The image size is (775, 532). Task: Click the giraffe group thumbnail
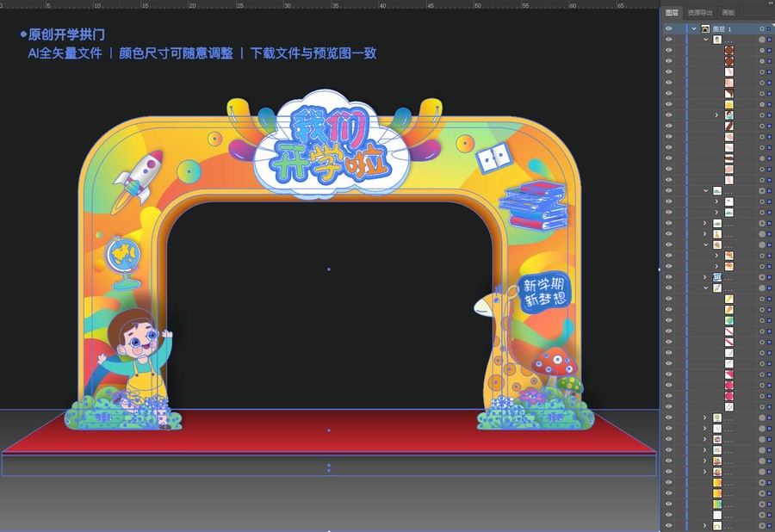[x=717, y=233]
